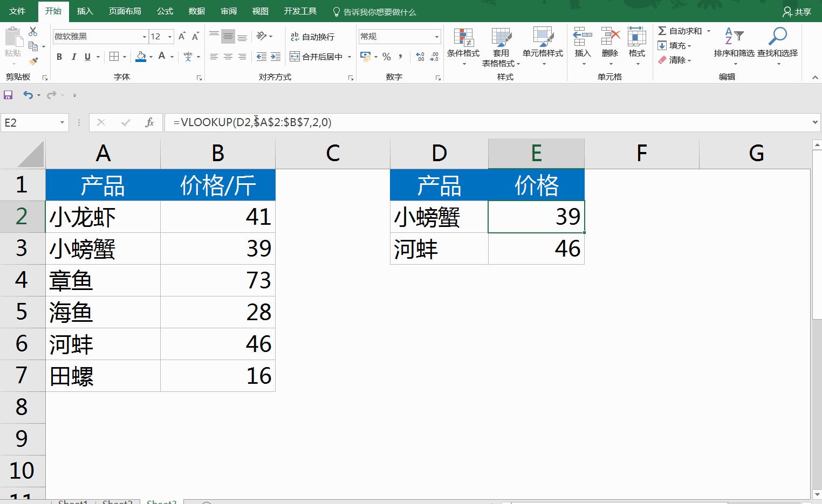Toggle italic formatting

click(x=73, y=56)
